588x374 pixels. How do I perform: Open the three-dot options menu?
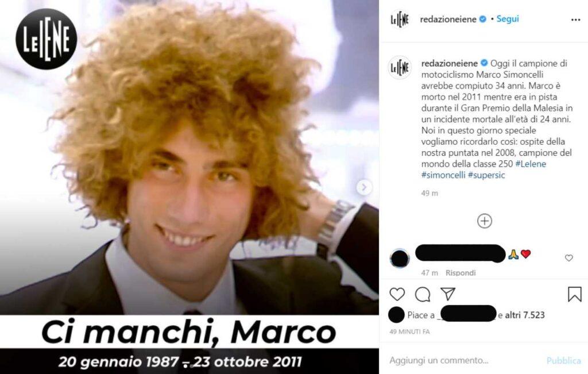point(575,20)
